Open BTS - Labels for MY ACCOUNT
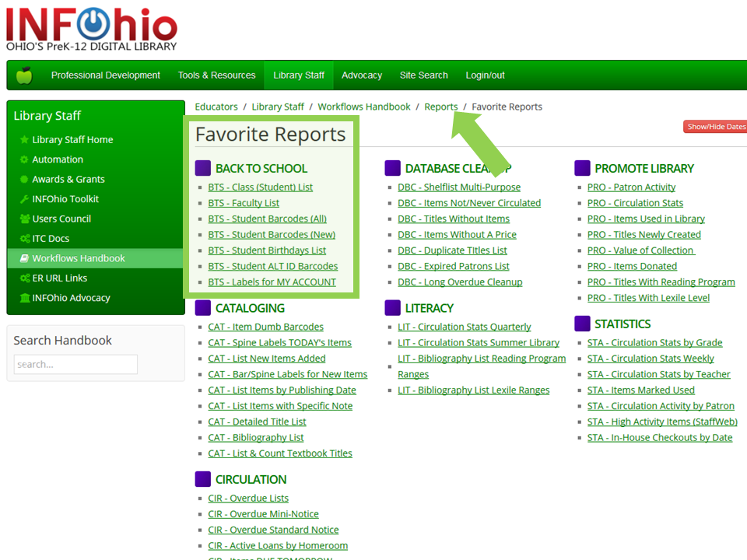 pyautogui.click(x=272, y=282)
